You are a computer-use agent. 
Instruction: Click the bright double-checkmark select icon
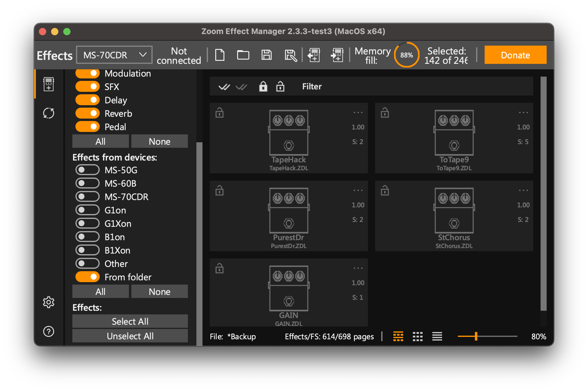[x=224, y=87]
